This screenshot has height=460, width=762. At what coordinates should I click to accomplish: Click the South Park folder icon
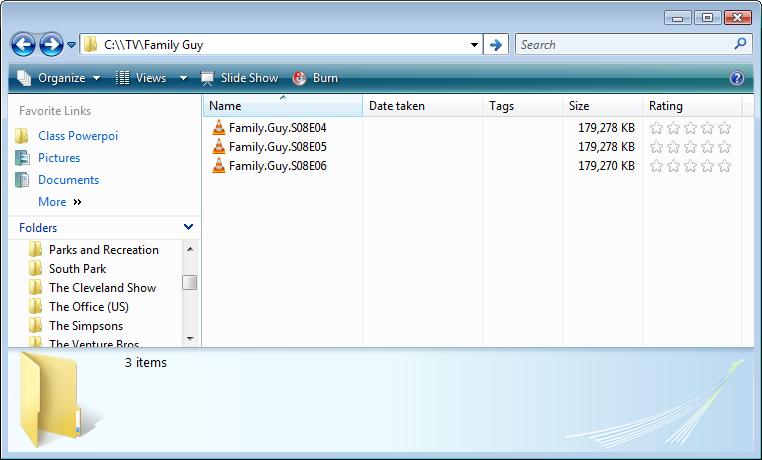35,268
